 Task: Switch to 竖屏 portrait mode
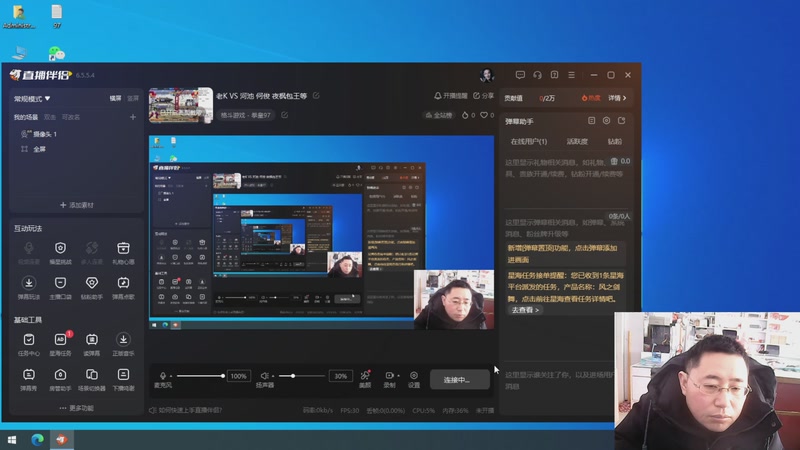[133, 98]
